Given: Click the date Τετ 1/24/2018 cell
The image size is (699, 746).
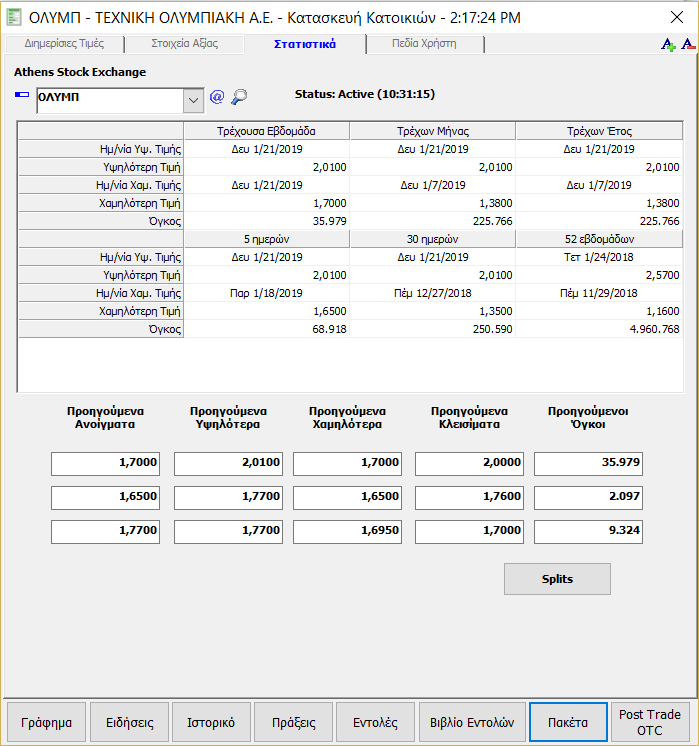Looking at the screenshot, I should tap(599, 257).
